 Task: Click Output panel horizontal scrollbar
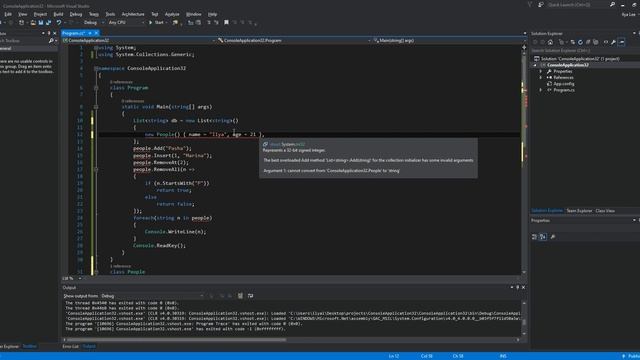(291, 340)
